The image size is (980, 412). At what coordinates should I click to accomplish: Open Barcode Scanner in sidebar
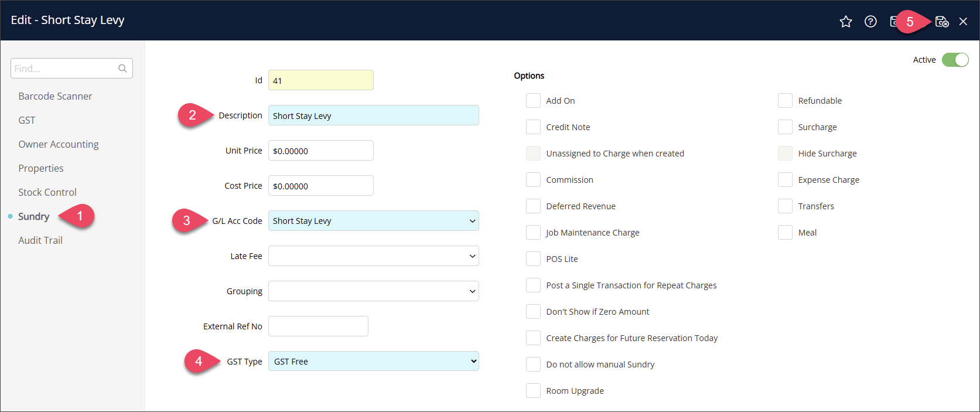[x=55, y=96]
